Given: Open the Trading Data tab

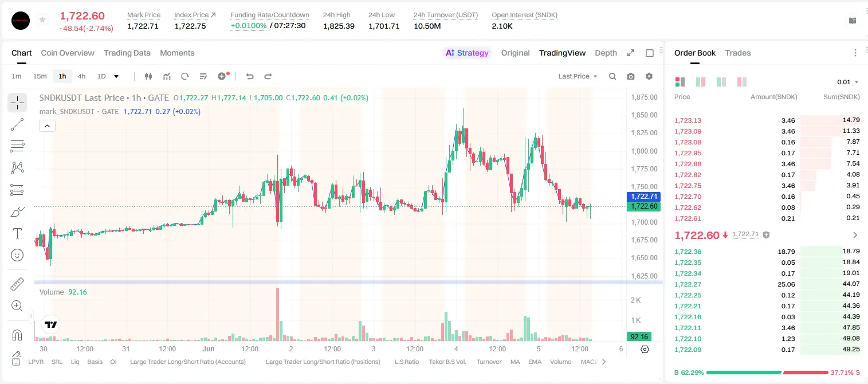Looking at the screenshot, I should (x=127, y=53).
